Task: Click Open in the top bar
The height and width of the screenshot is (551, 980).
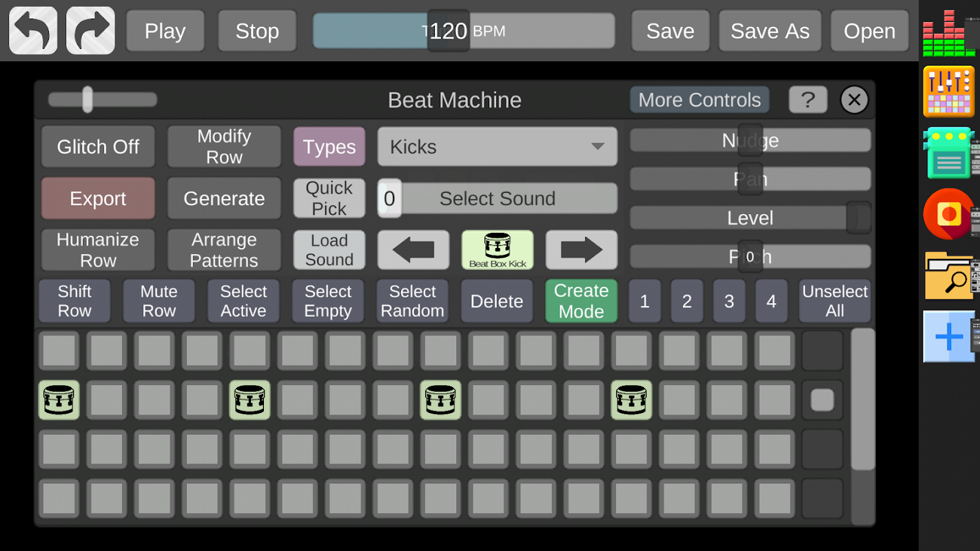Action: pyautogui.click(x=870, y=31)
